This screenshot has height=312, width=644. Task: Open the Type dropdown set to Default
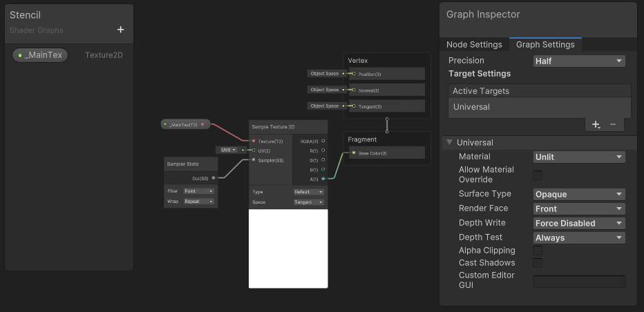point(308,192)
